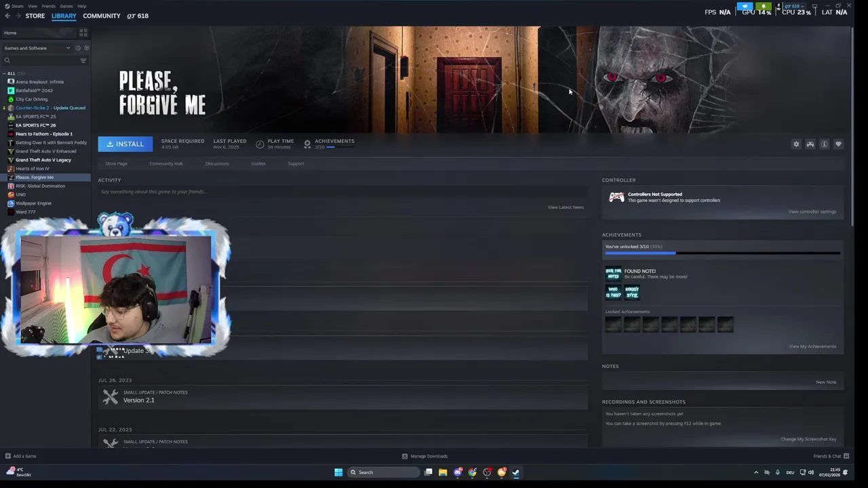This screenshot has width=868, height=488.
Task: Open the Community Hub tab
Action: click(166, 163)
